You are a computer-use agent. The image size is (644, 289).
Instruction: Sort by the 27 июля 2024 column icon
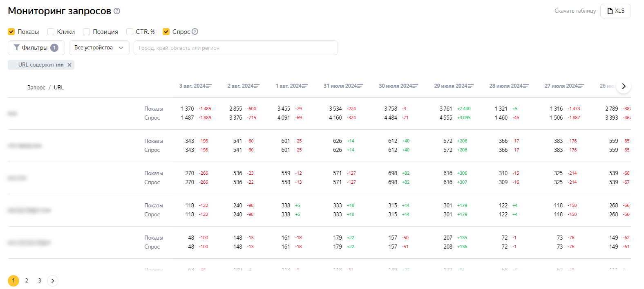(x=581, y=86)
